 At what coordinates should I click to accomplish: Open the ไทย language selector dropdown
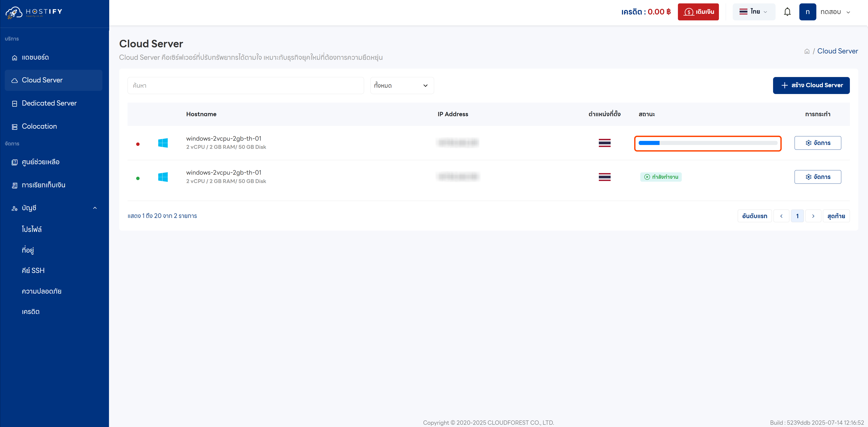click(753, 12)
